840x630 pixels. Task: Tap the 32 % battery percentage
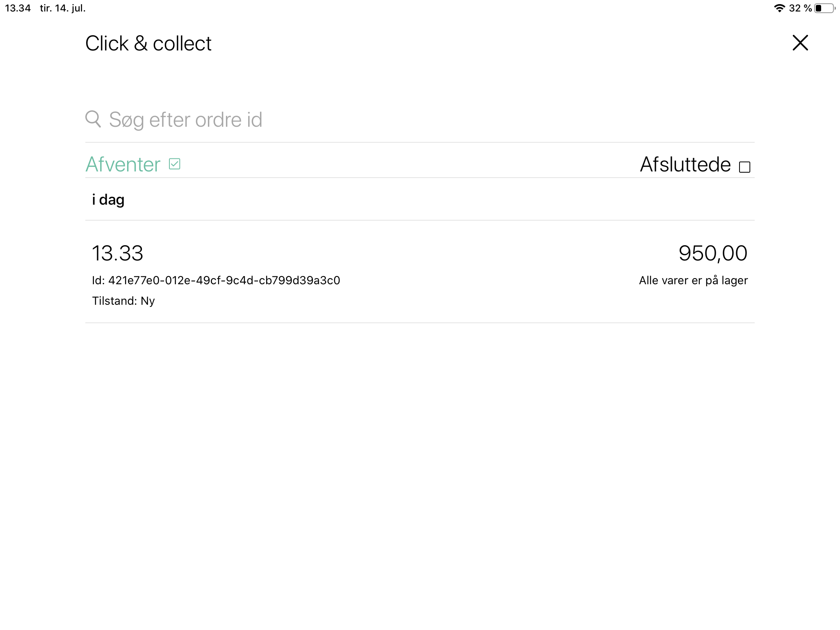click(x=800, y=8)
